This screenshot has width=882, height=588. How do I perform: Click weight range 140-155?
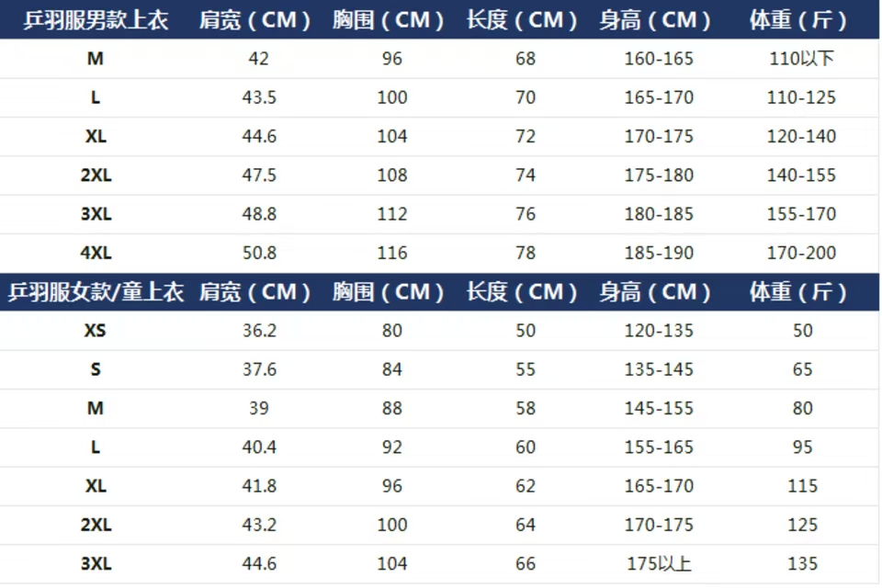tap(802, 175)
